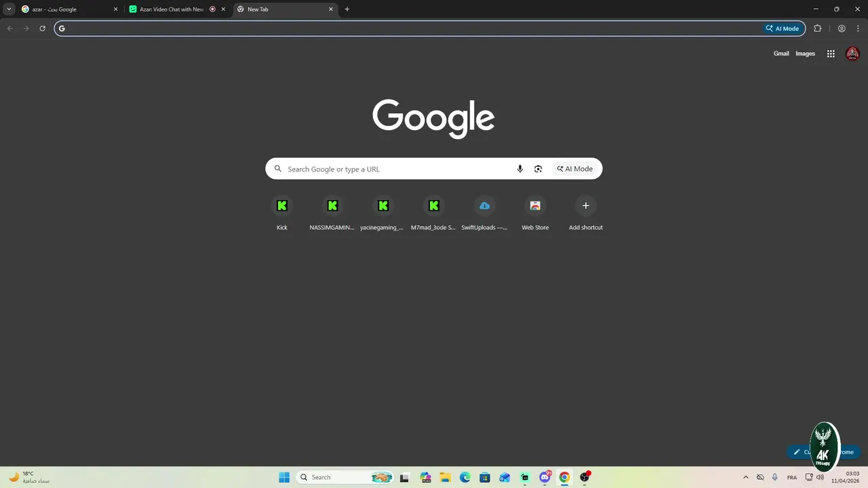Viewport: 868px width, 488px height.
Task: Open File Explorer from taskbar
Action: point(445,477)
